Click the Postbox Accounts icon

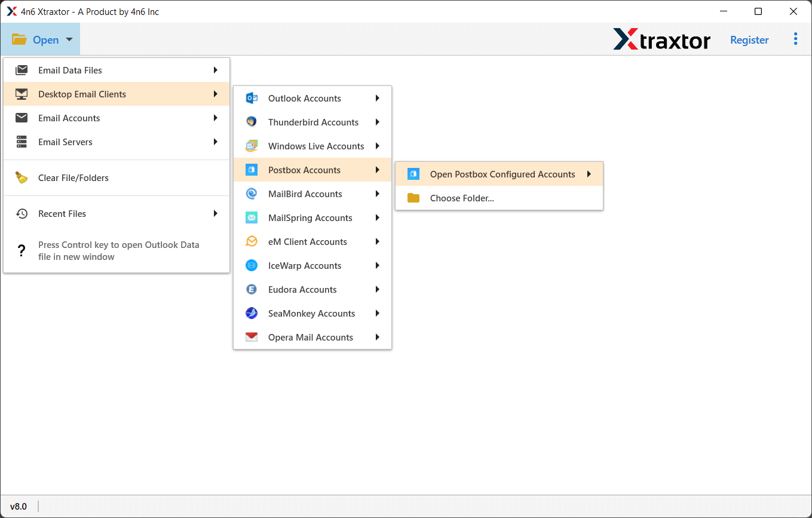point(252,170)
